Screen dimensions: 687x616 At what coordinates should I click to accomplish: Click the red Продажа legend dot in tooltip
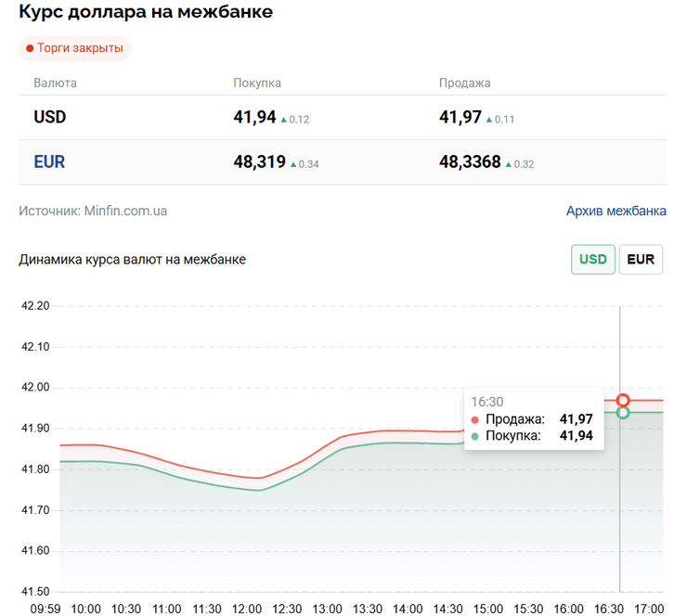pos(475,419)
